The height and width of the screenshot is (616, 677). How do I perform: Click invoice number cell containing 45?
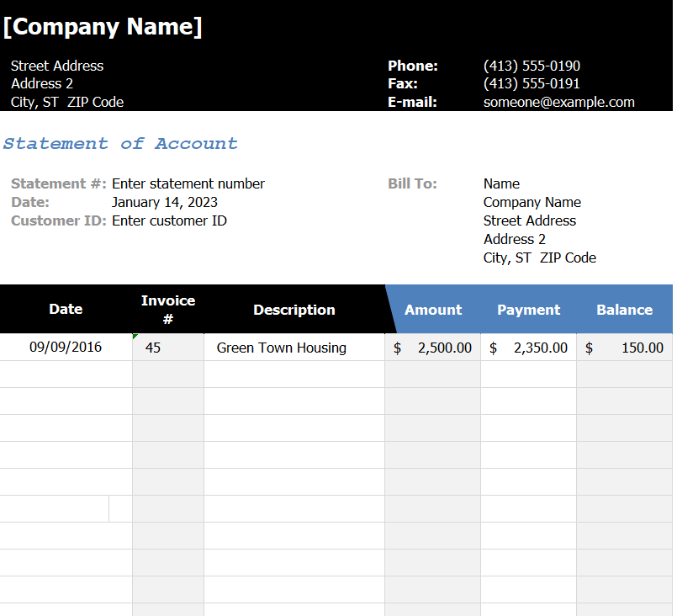(x=167, y=348)
